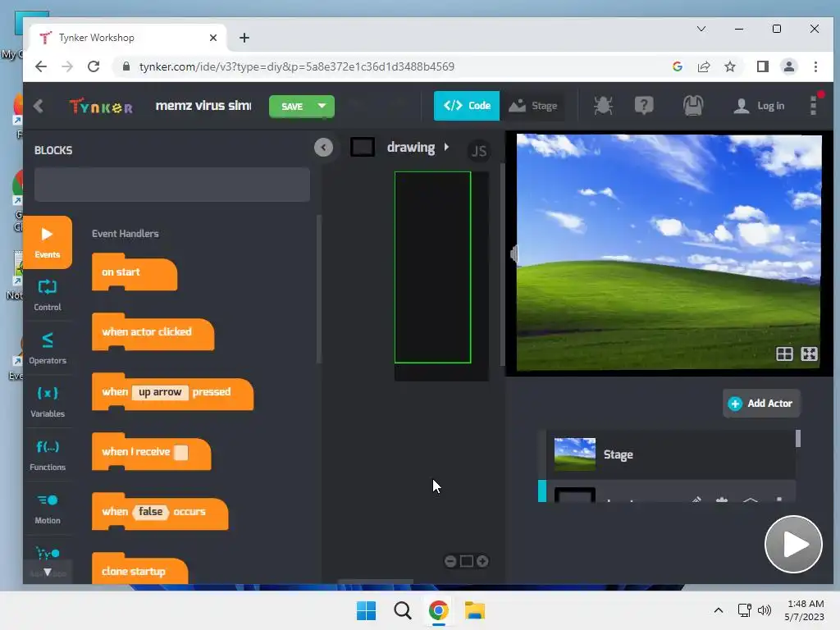Open the tab search chevron

point(701,29)
